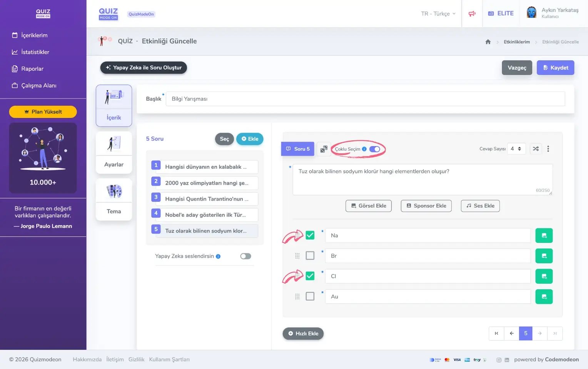588x369 pixels.
Task: Open the Cevap Sayısı number selector
Action: pyautogui.click(x=516, y=149)
